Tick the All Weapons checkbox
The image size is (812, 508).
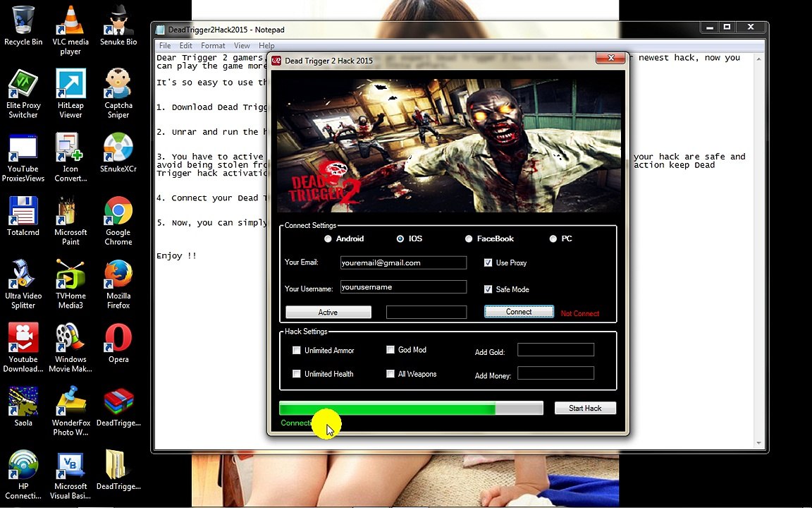pyautogui.click(x=390, y=374)
